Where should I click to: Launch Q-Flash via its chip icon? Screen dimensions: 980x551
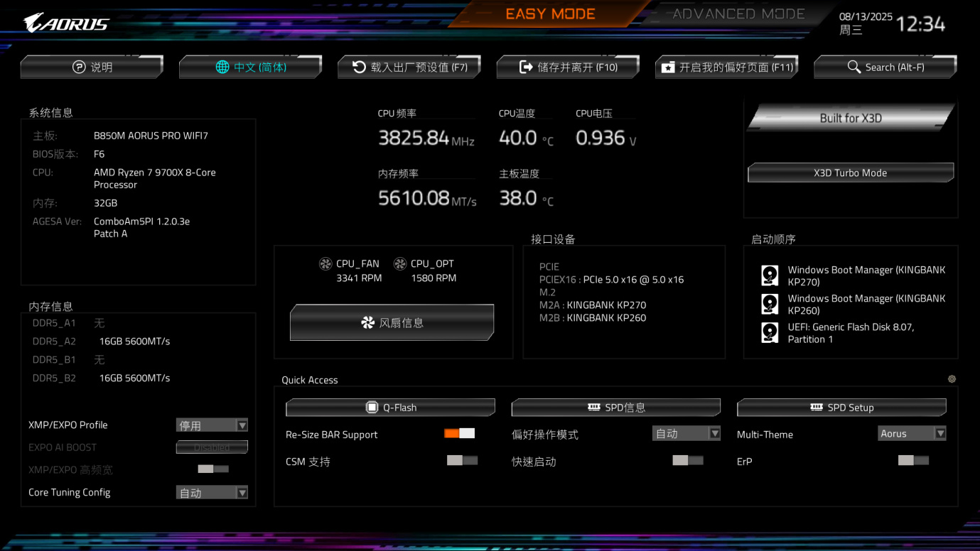coord(372,407)
